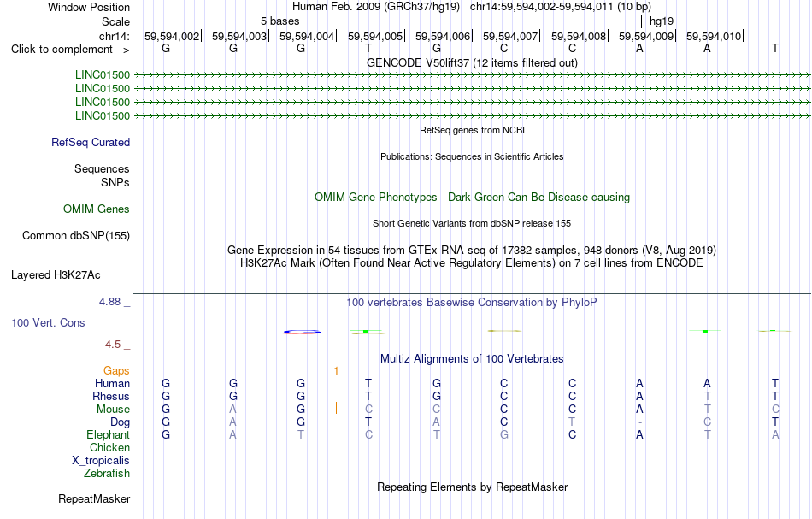Click the OMIM Gene Phenotypes track title
Image resolution: width=812 pixels, height=519 pixels.
coord(472,197)
